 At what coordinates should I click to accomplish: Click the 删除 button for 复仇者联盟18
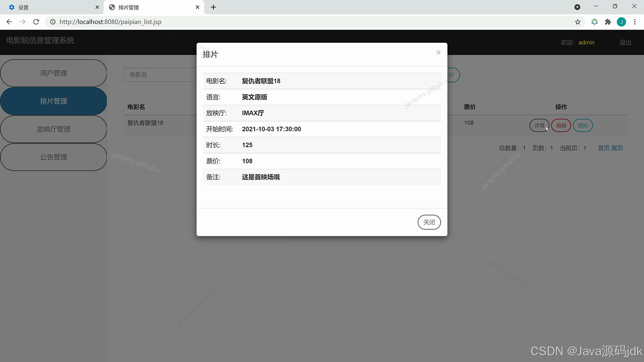583,125
